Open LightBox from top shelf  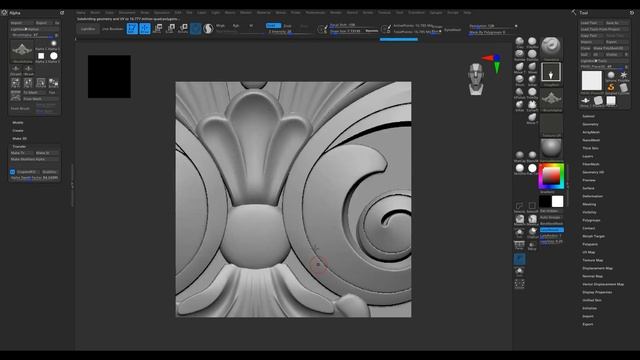tap(88, 29)
